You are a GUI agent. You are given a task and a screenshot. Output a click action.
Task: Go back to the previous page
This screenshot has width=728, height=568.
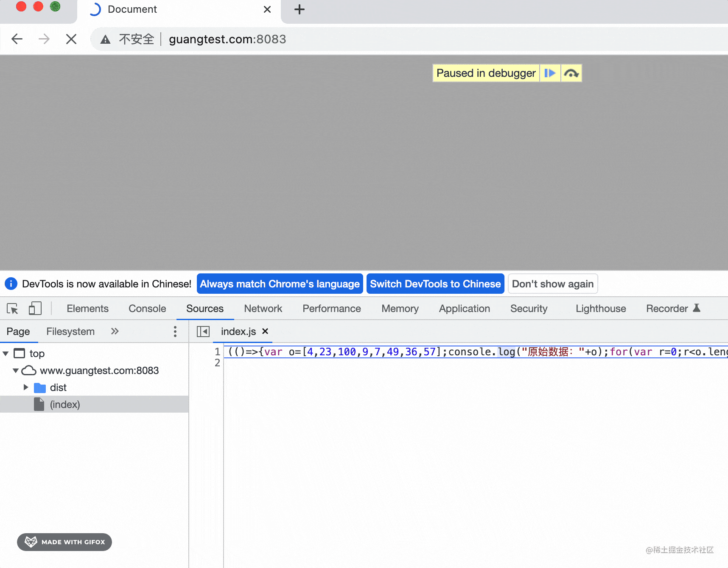pos(17,39)
